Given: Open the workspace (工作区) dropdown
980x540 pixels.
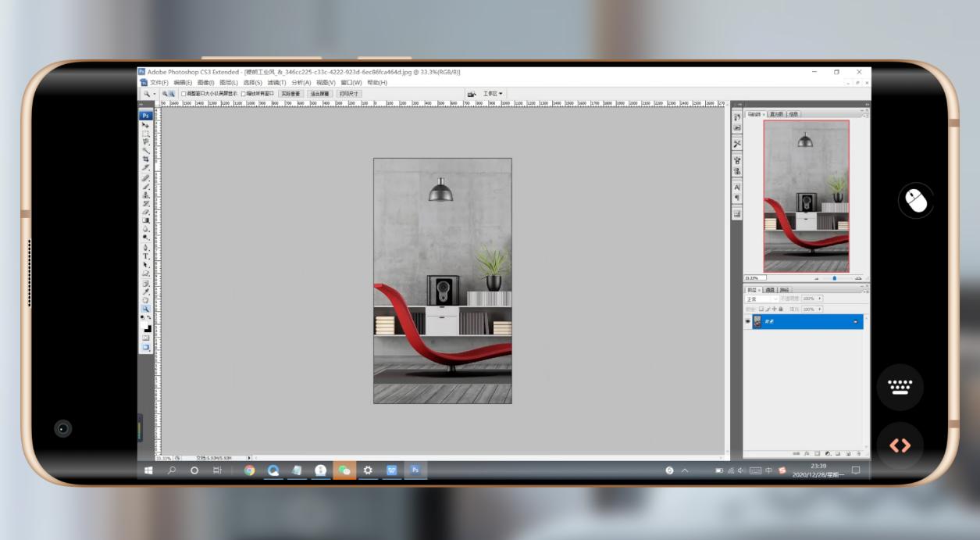Looking at the screenshot, I should (493, 94).
